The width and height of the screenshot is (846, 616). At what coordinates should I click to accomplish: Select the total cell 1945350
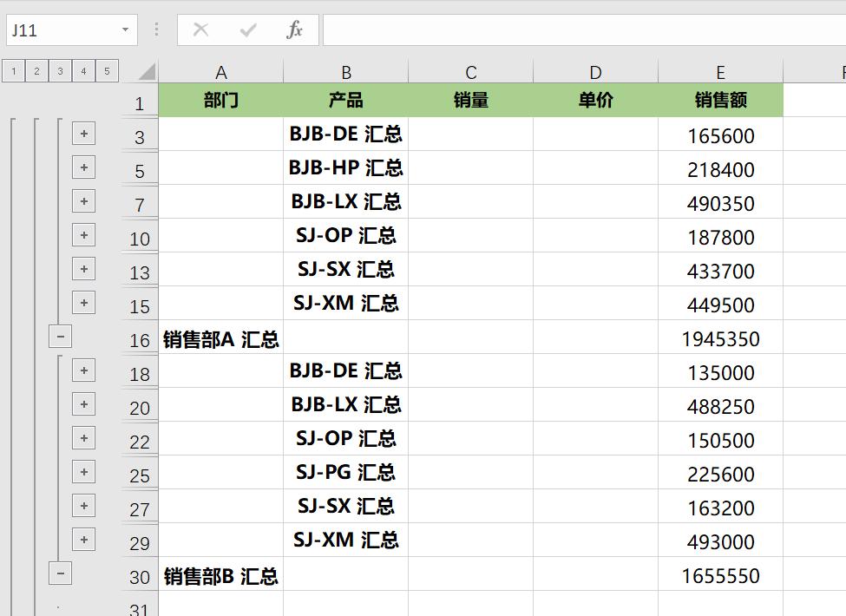point(720,337)
